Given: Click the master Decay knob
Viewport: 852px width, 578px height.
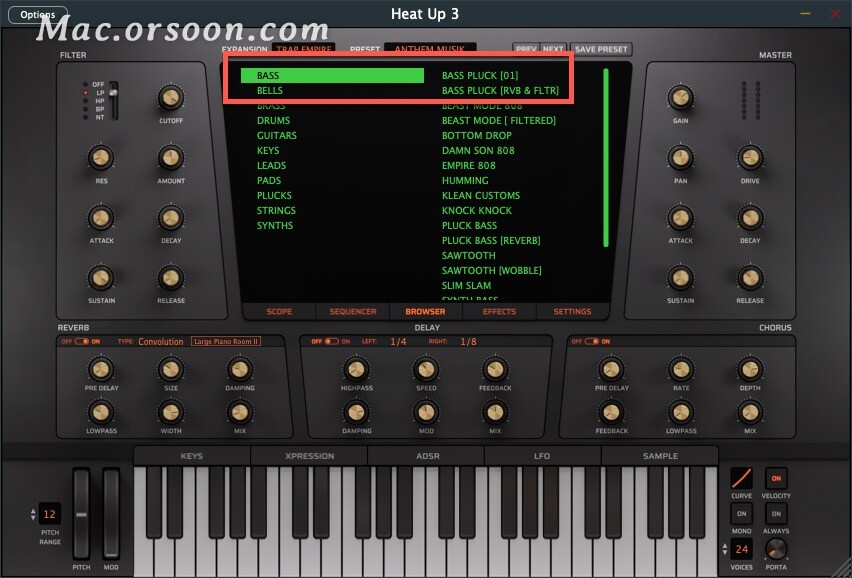Looking at the screenshot, I should tap(750, 218).
